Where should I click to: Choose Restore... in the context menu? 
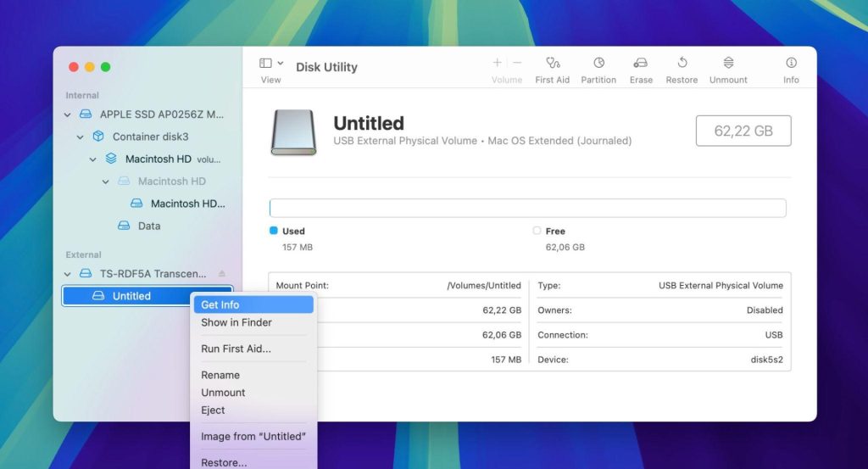point(253,462)
